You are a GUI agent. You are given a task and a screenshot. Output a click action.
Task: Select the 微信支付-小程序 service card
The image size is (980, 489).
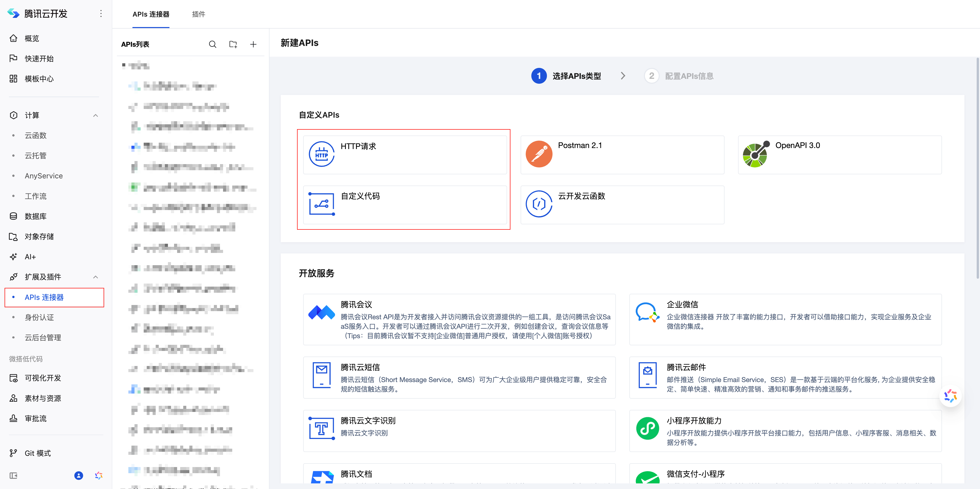coord(785,474)
